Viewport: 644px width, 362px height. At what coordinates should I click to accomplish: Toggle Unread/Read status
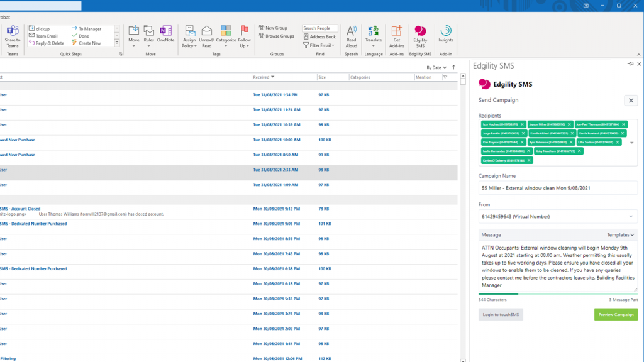pyautogui.click(x=206, y=36)
